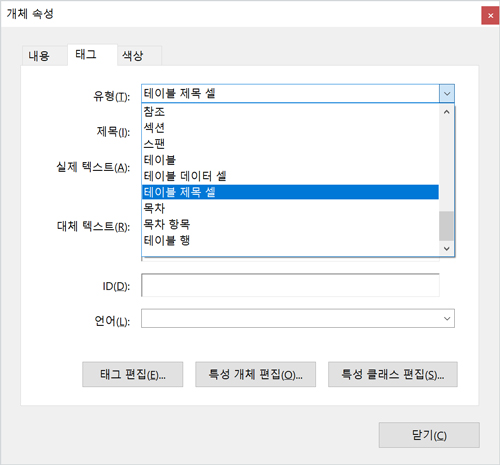Click the dropdown list scrollbar thumb
This screenshot has width=500, height=465.
[x=446, y=226]
